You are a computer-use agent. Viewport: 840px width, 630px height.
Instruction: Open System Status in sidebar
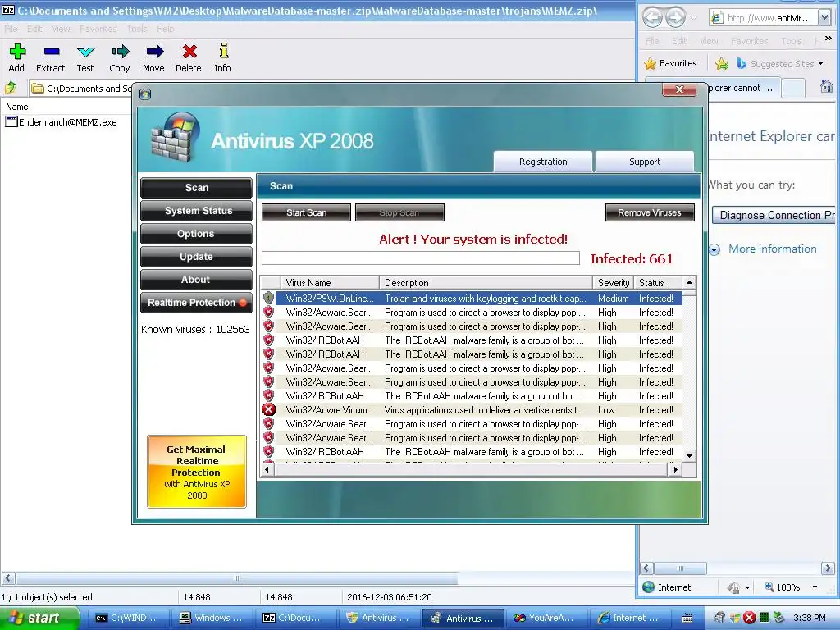196,211
